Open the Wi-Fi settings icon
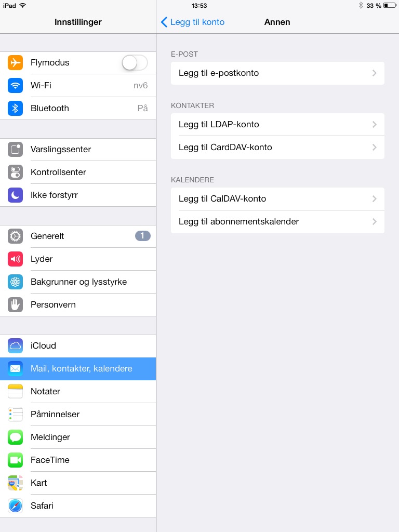This screenshot has width=399, height=532. 15,86
